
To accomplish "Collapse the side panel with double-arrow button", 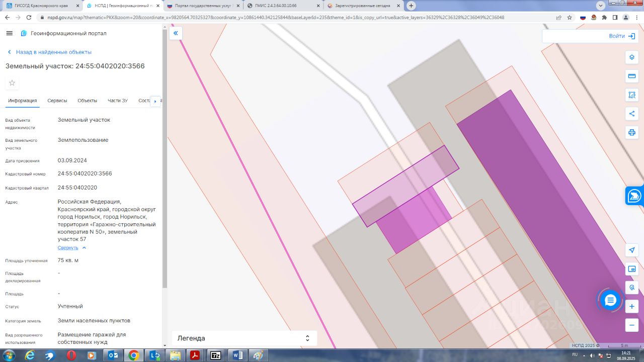I will click(176, 33).
